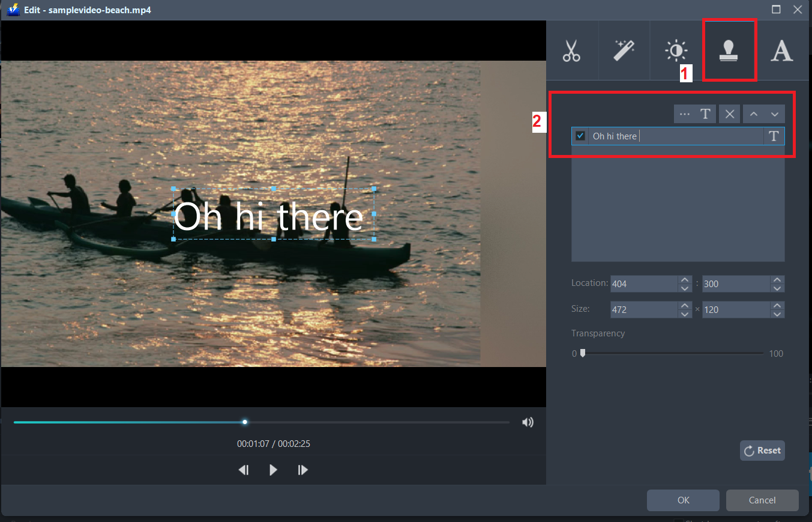The height and width of the screenshot is (522, 812).
Task: Move the watermark up with the up arrow
Action: click(x=753, y=114)
